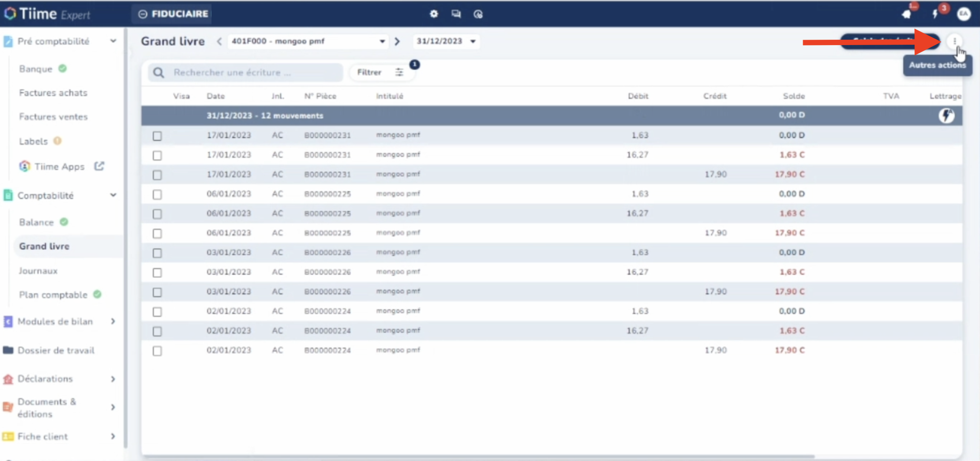Open Journaux in sidebar

(x=38, y=270)
